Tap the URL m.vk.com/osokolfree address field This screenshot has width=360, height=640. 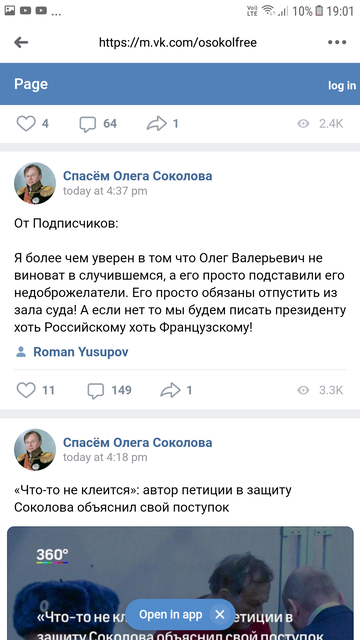tap(178, 42)
